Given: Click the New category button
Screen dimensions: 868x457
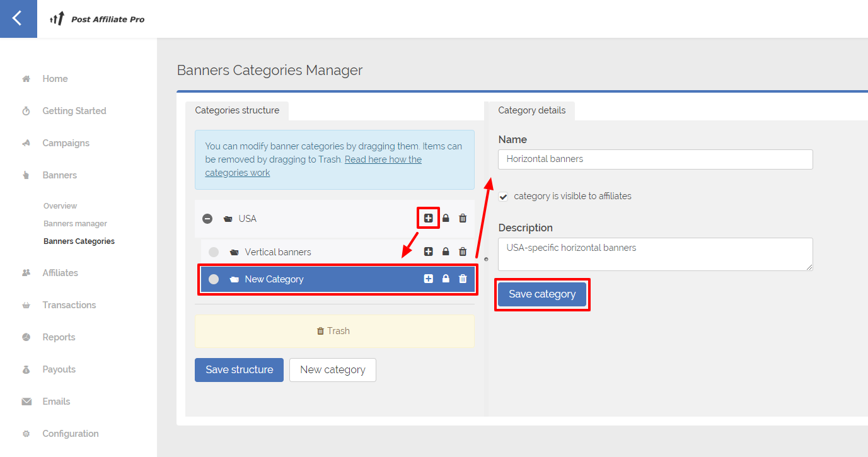Looking at the screenshot, I should pyautogui.click(x=333, y=370).
